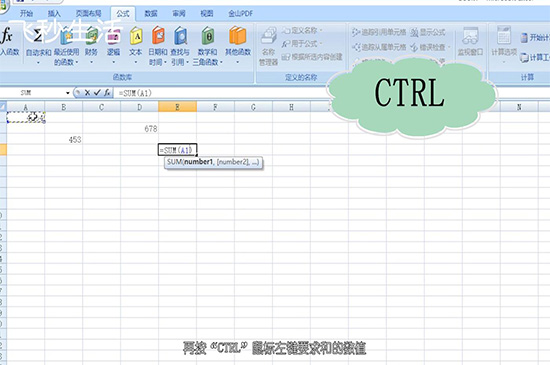Expand the Text (文本) dropdown arrow
The height and width of the screenshot is (365, 550).
tap(136, 62)
